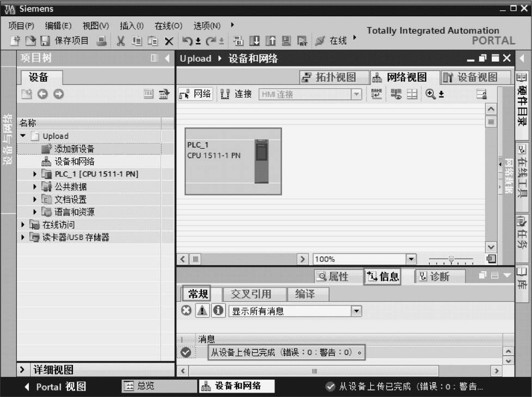
Task: Create a new project with toolbar icon
Action: [15, 41]
